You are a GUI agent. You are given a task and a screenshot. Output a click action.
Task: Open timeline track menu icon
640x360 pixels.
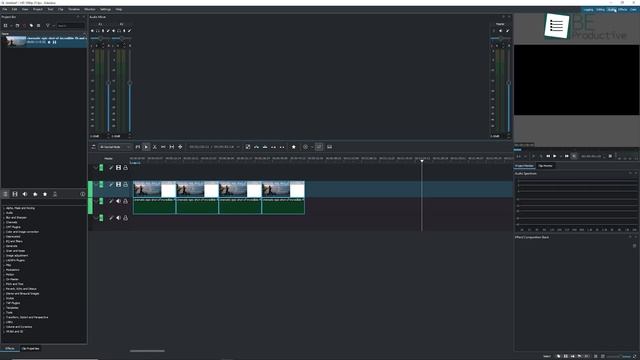pos(93,147)
